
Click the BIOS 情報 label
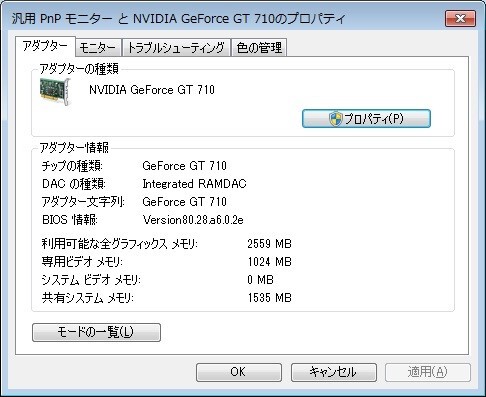click(70, 220)
